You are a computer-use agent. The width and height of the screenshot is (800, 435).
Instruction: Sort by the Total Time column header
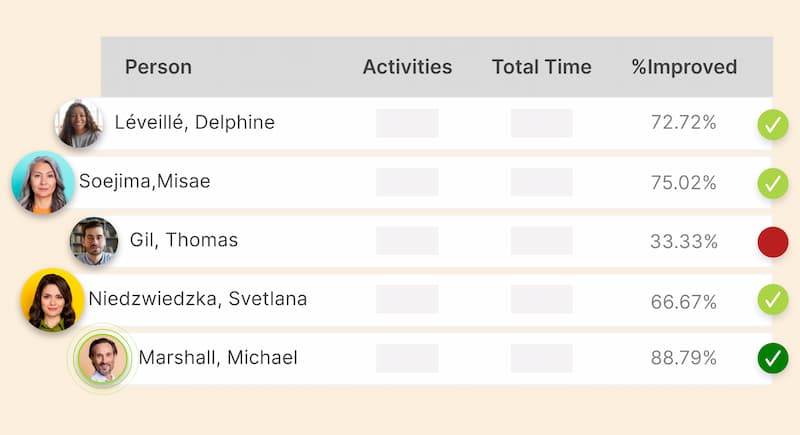(x=541, y=67)
